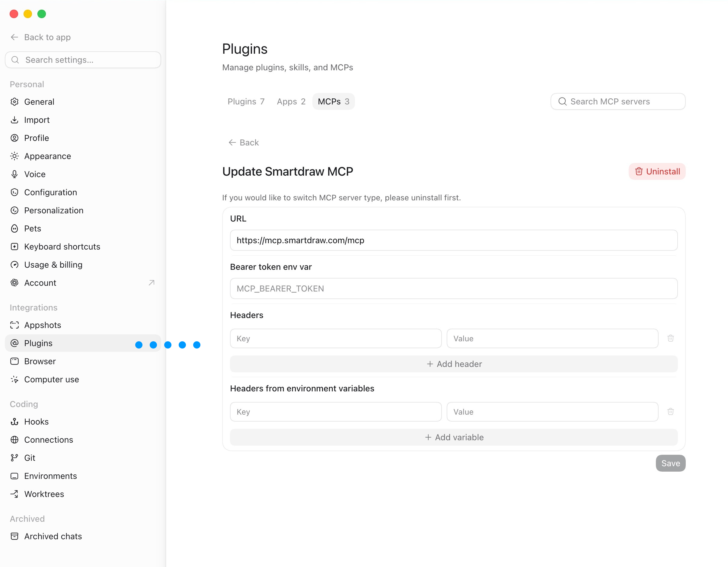The image size is (728, 567).
Task: Click the Git branch icon
Action: (x=14, y=458)
